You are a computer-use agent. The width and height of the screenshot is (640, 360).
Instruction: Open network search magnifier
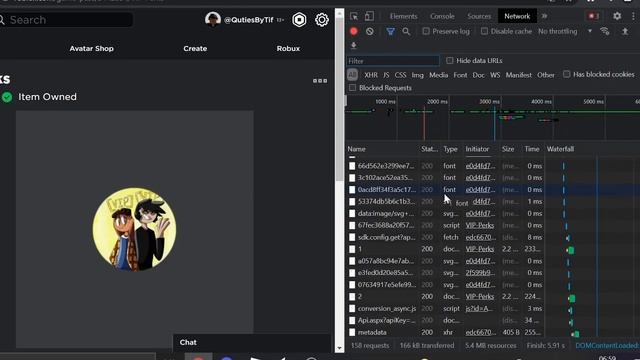406,31
